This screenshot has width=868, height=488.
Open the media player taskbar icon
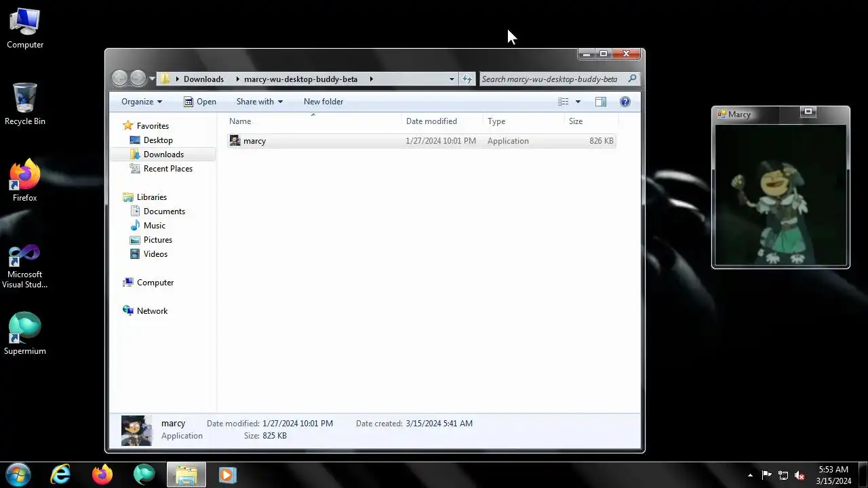tap(228, 474)
